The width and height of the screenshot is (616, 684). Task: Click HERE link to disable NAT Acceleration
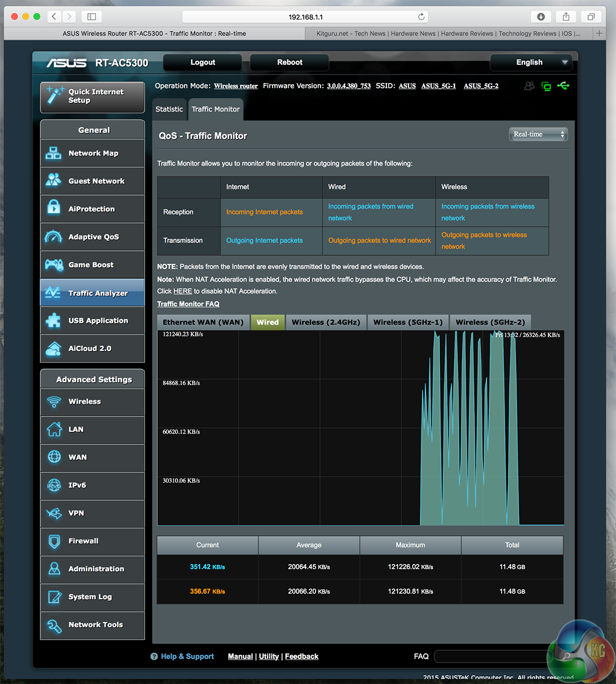click(x=182, y=291)
